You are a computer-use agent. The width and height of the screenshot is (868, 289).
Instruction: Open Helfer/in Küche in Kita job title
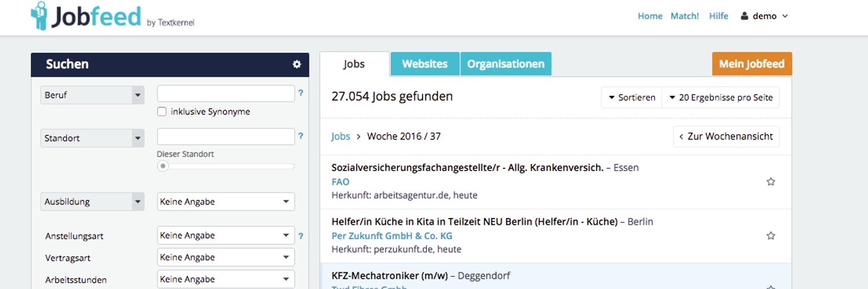tap(475, 221)
